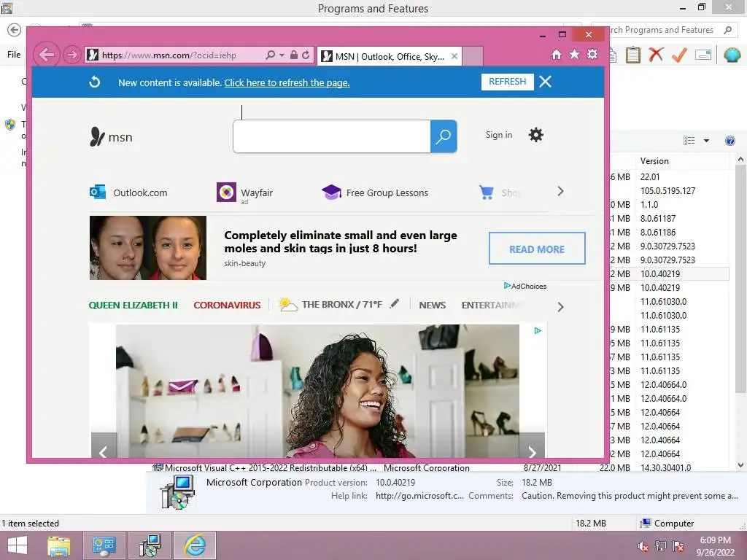Open the mole removal ad headline
This screenshot has width=747, height=560.
coord(341,241)
